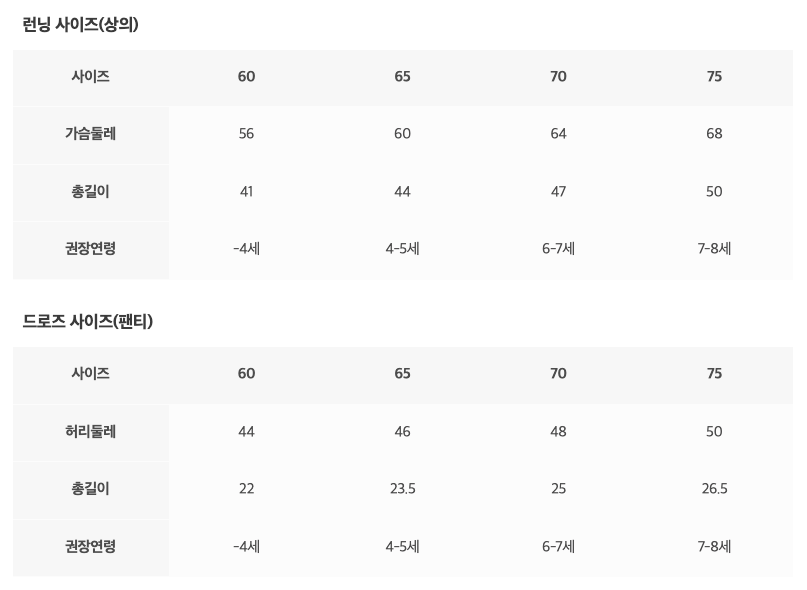Click 7-8세 age in drawers table
807x590 pixels.
pos(714,547)
